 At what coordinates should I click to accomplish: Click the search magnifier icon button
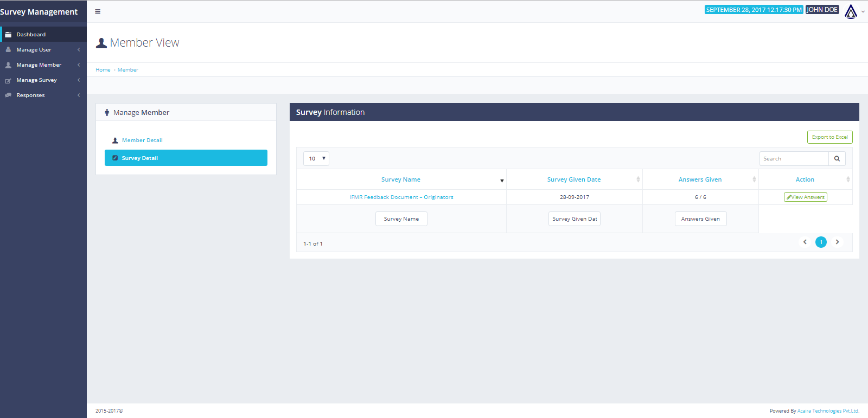837,159
